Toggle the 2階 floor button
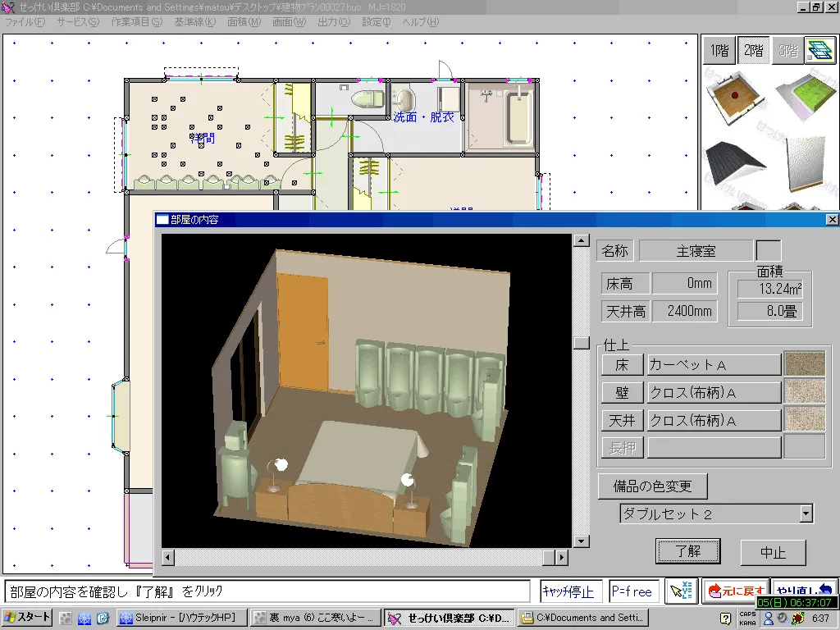Image resolution: width=840 pixels, height=630 pixels. (x=752, y=50)
